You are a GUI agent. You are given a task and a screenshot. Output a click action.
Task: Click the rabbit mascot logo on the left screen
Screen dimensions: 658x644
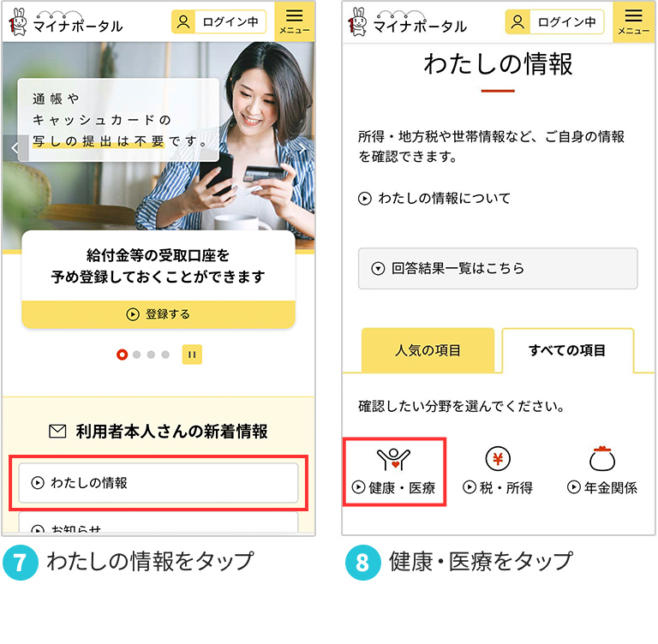(x=18, y=21)
